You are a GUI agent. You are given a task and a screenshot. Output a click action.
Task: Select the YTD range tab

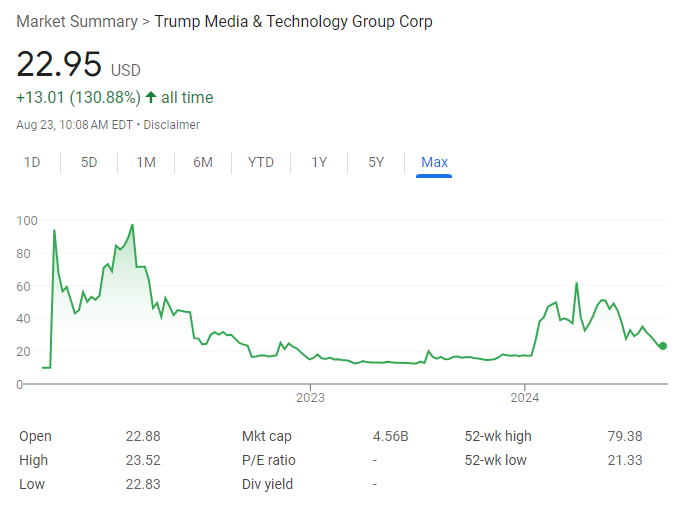pos(261,162)
